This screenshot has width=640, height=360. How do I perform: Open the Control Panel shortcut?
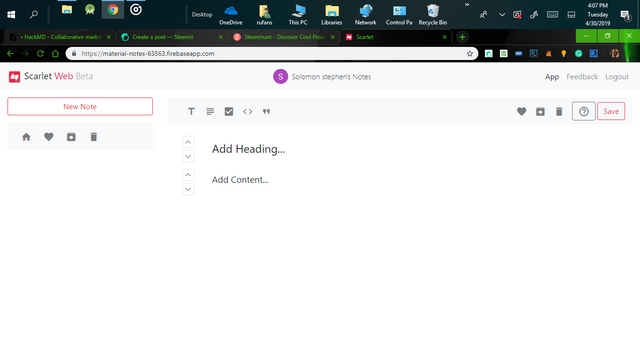coord(399,15)
